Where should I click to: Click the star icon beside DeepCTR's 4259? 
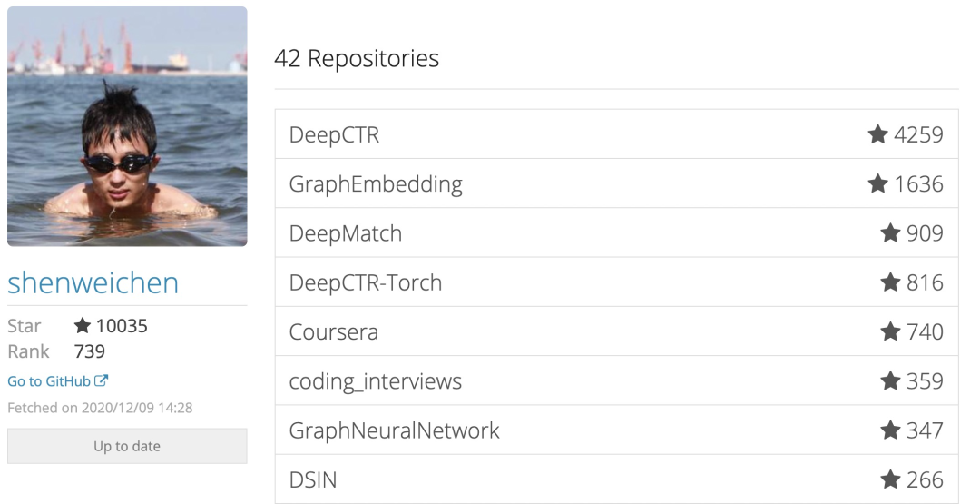(x=877, y=135)
